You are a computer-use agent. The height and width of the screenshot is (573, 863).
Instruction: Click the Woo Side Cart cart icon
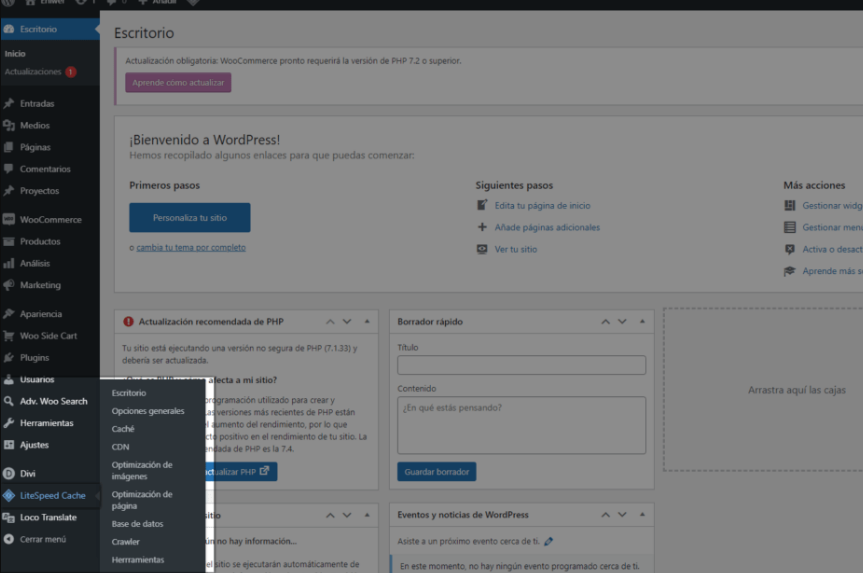(x=9, y=335)
